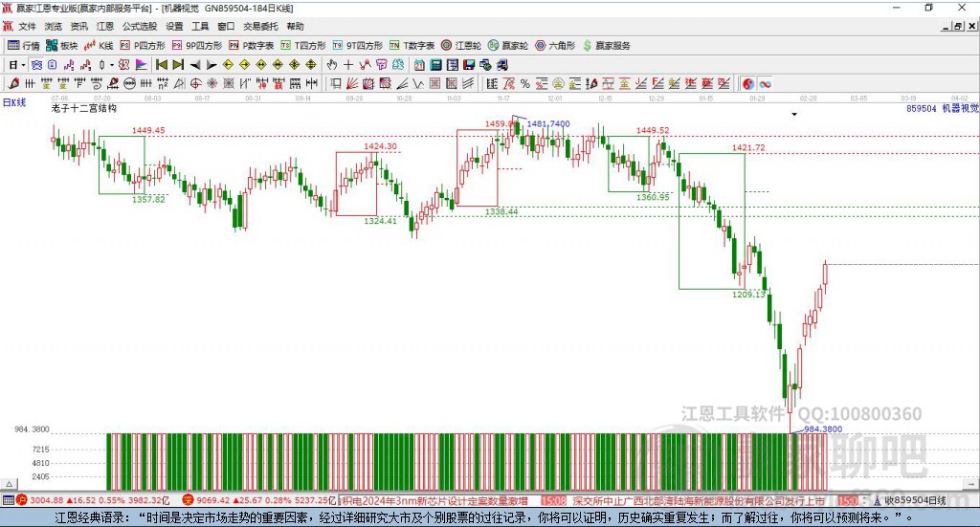Open the P四方形 tool

point(143,46)
